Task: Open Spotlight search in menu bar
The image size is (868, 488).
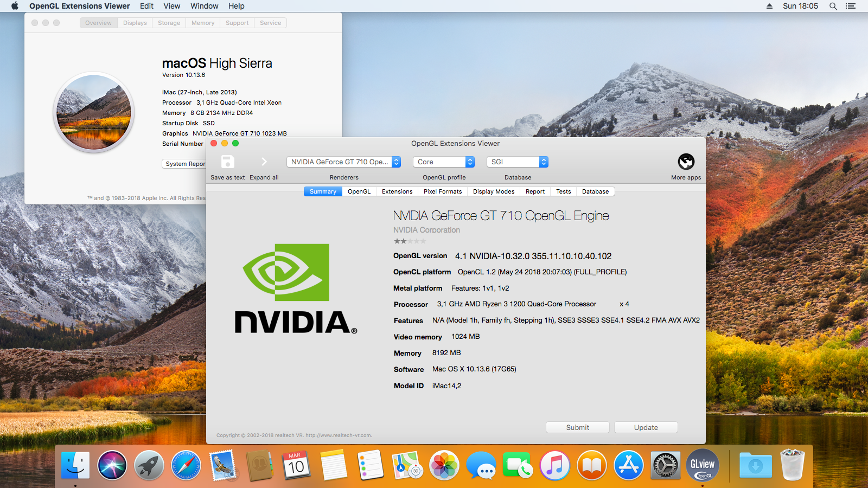Action: coord(833,6)
